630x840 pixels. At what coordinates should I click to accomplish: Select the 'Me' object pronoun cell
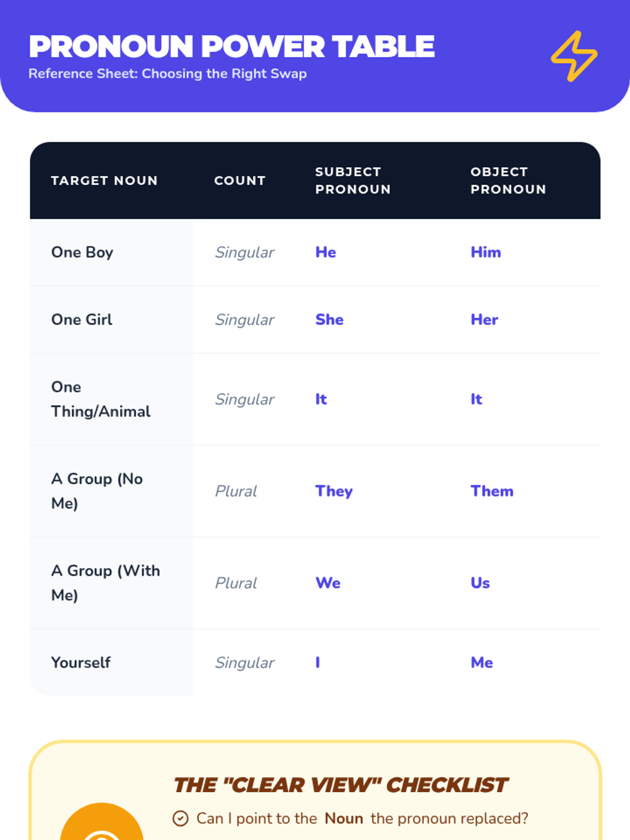click(x=481, y=663)
